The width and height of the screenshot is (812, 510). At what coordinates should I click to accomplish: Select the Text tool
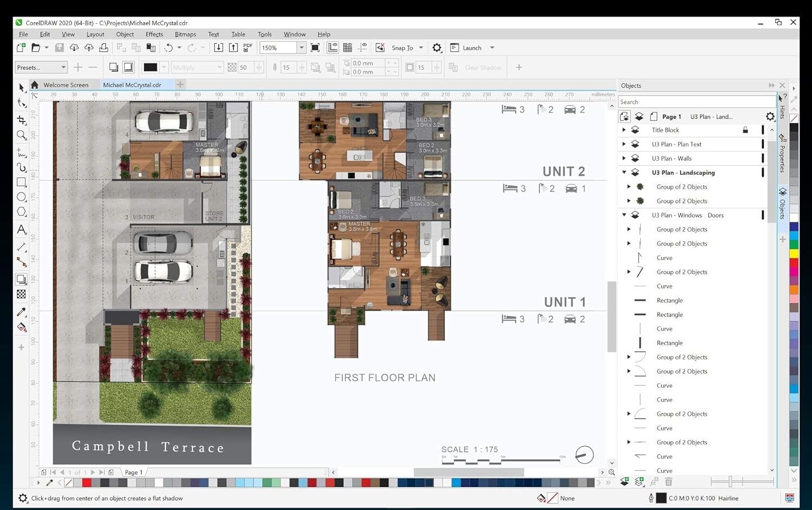(22, 230)
